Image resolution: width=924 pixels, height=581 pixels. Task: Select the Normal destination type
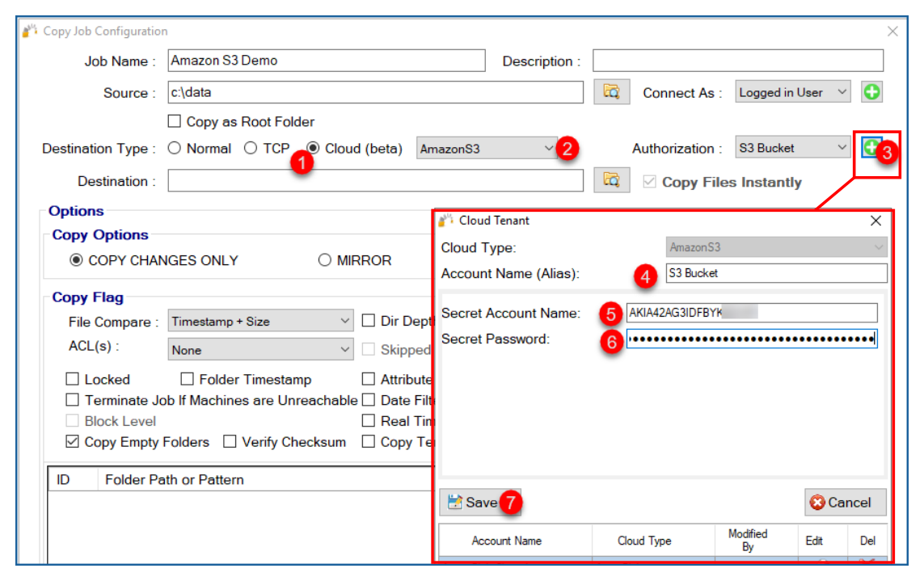175,148
